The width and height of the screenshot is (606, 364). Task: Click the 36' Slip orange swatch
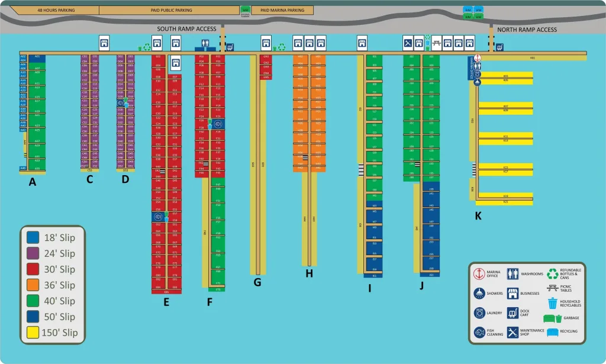(x=33, y=285)
